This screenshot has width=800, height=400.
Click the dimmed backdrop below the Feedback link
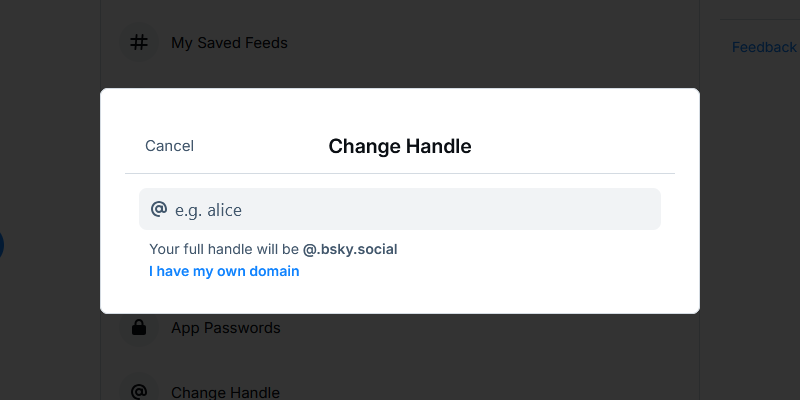click(750, 200)
